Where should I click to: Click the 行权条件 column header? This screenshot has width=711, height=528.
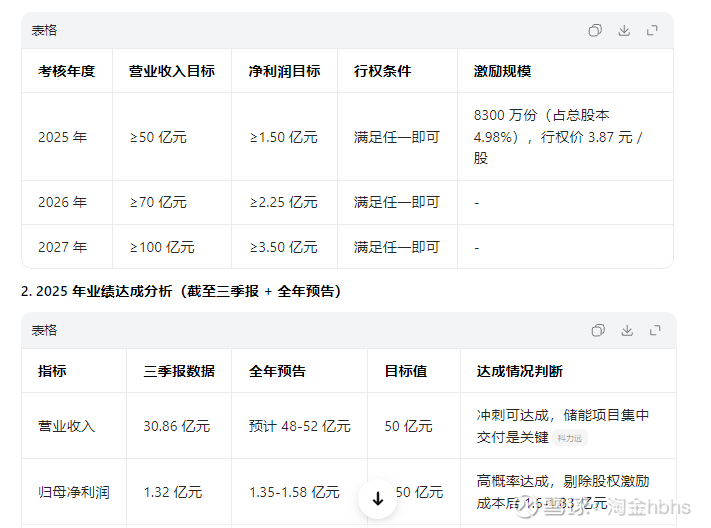point(383,71)
